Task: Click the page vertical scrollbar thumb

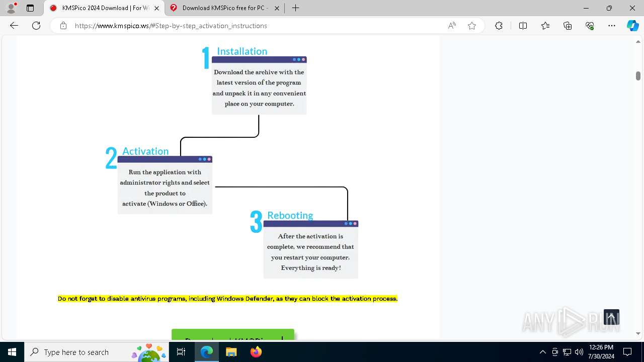Action: click(638, 75)
